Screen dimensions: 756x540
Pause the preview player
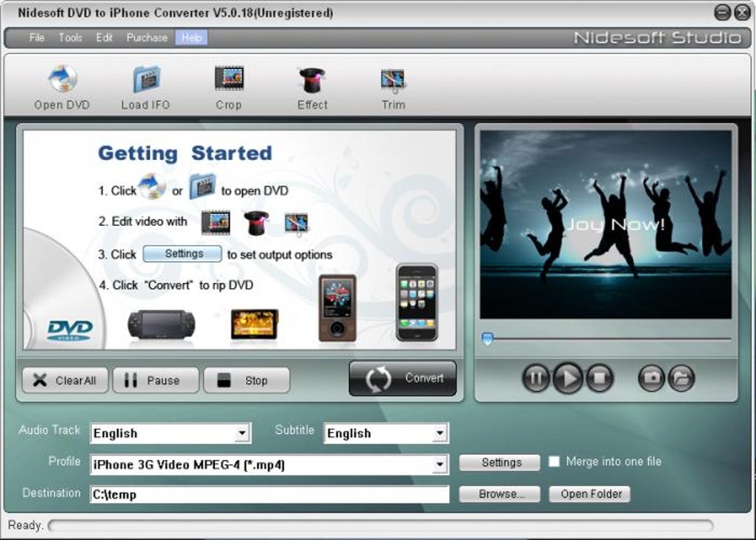click(x=536, y=378)
